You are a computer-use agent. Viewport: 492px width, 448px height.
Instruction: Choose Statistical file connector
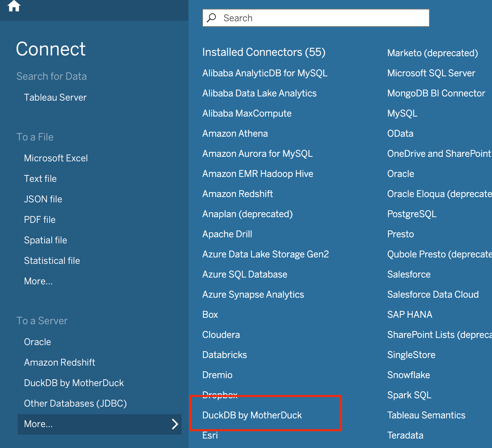(52, 261)
